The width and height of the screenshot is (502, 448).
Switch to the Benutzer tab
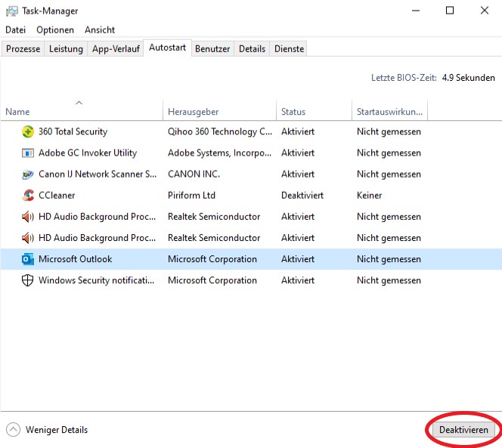212,48
